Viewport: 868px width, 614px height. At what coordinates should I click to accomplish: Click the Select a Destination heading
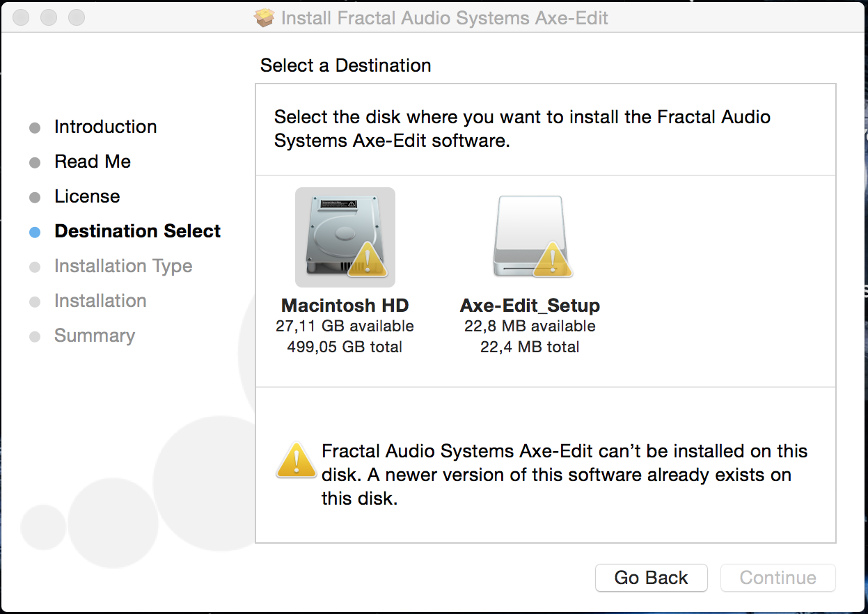point(346,65)
